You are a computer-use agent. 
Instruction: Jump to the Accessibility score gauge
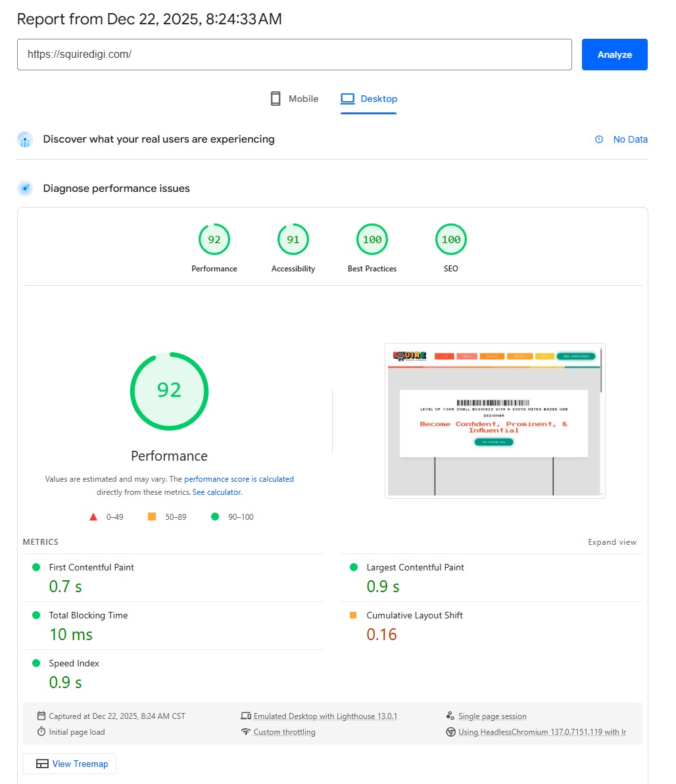293,240
